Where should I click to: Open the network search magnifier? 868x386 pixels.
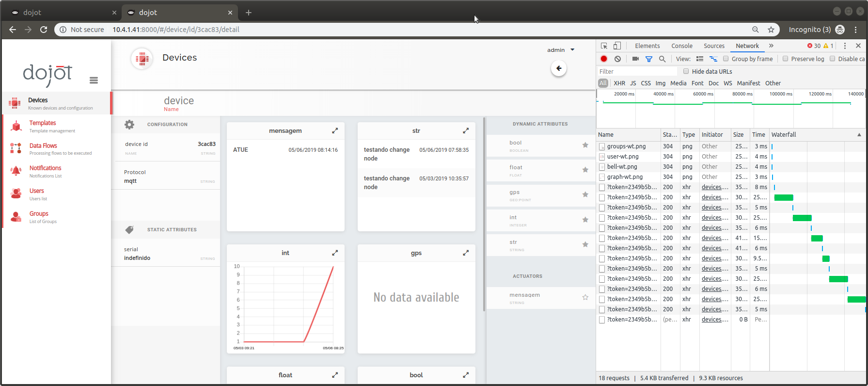(662, 59)
